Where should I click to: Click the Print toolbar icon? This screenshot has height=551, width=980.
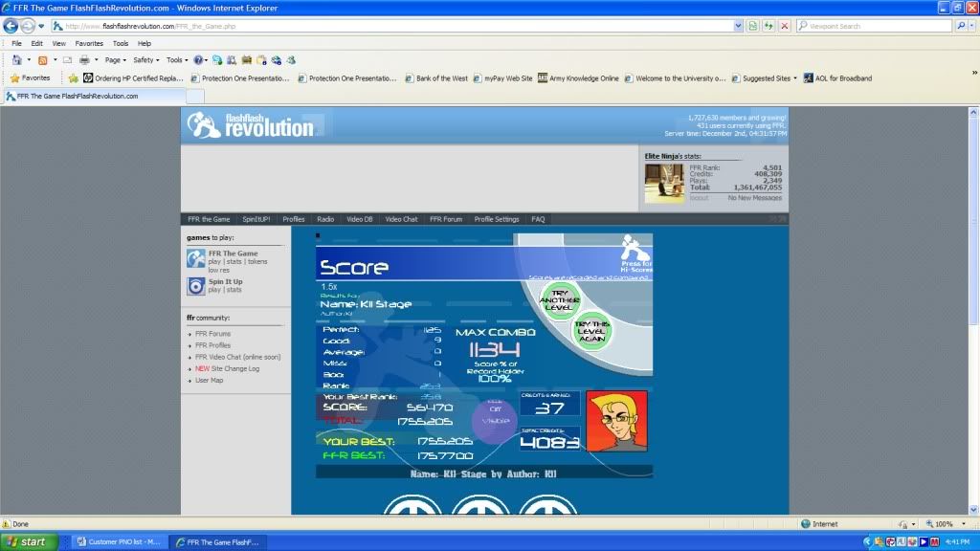(83, 60)
